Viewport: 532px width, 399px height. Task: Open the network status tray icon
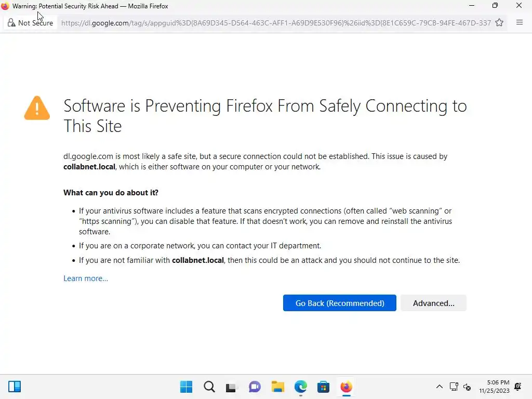[x=454, y=387]
